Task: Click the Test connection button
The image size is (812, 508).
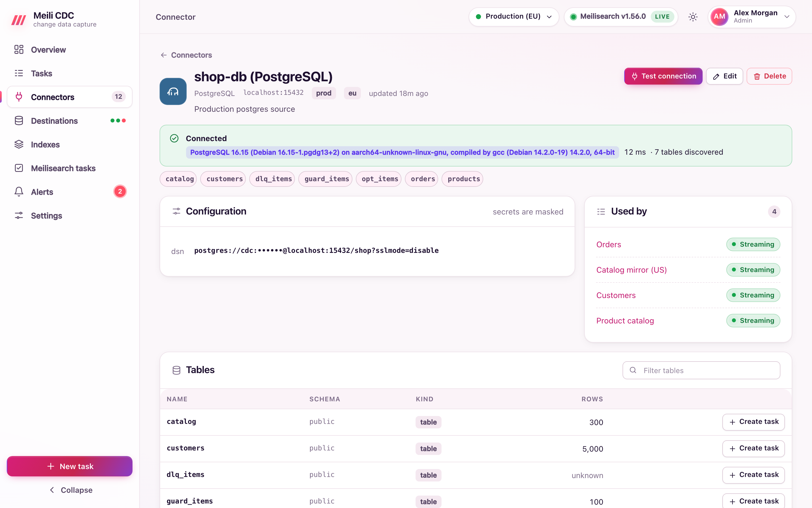Action: coord(663,76)
